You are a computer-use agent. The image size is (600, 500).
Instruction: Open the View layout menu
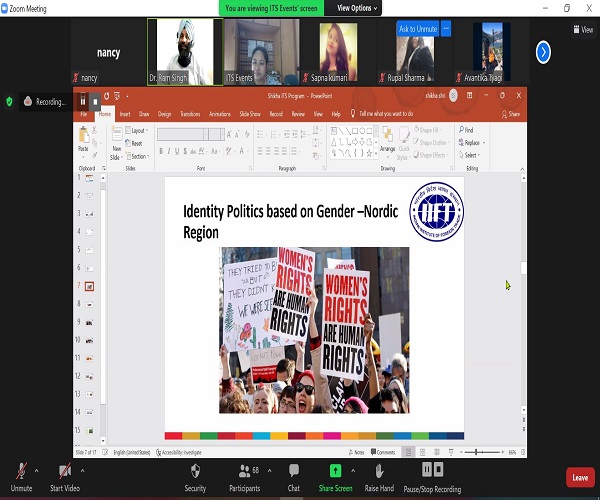583,29
